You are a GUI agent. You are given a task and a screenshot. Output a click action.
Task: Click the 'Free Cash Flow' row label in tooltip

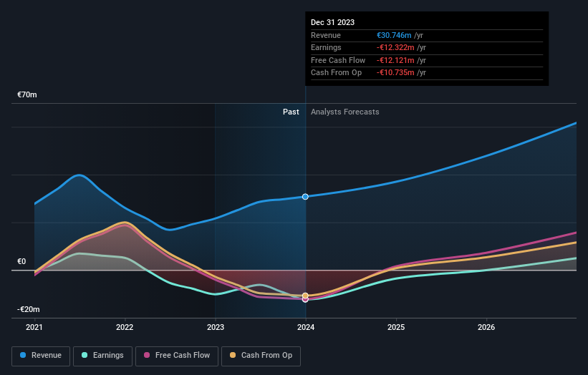338,60
